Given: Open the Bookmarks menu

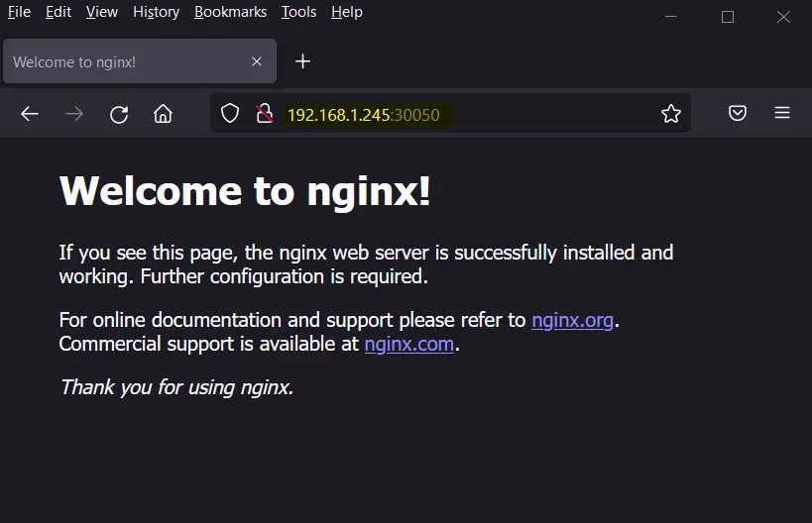Looking at the screenshot, I should [230, 12].
